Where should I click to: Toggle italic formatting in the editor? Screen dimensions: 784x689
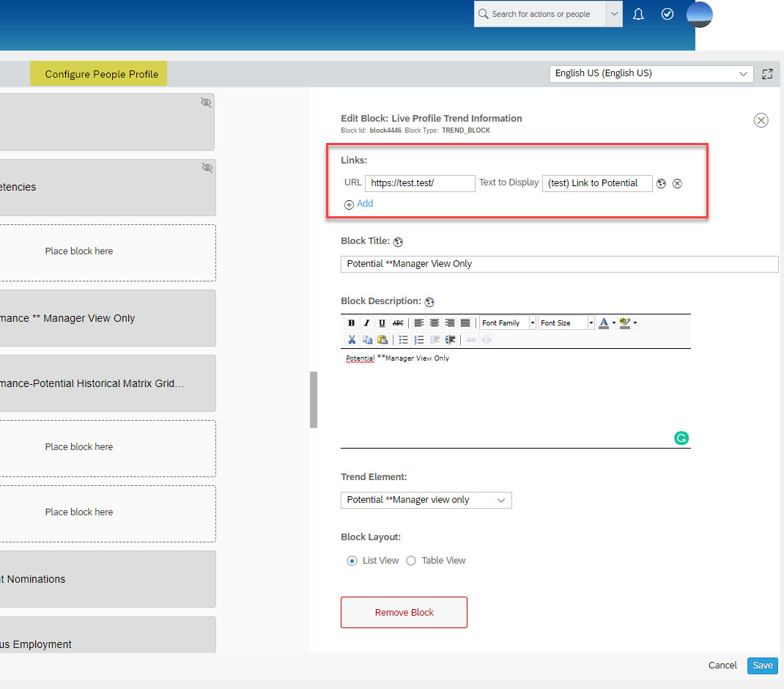pyautogui.click(x=366, y=323)
